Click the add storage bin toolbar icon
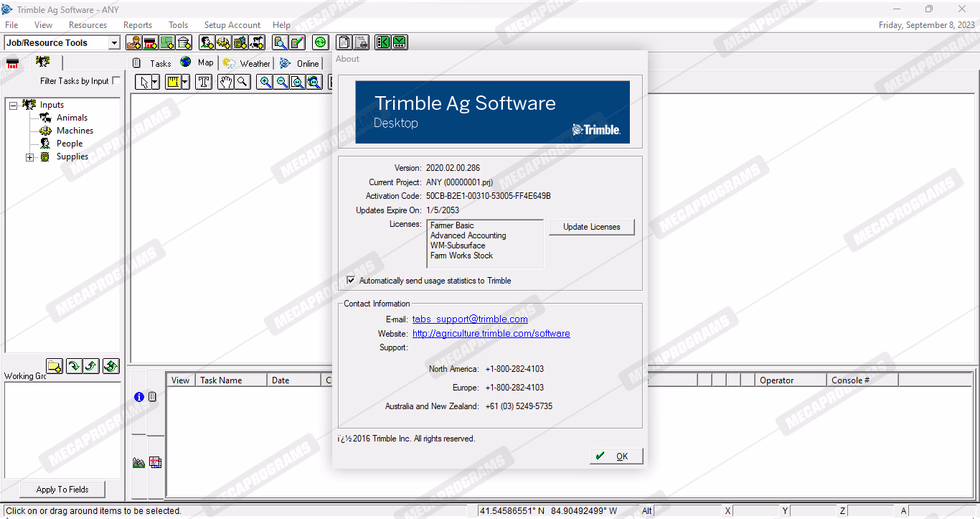 [184, 42]
